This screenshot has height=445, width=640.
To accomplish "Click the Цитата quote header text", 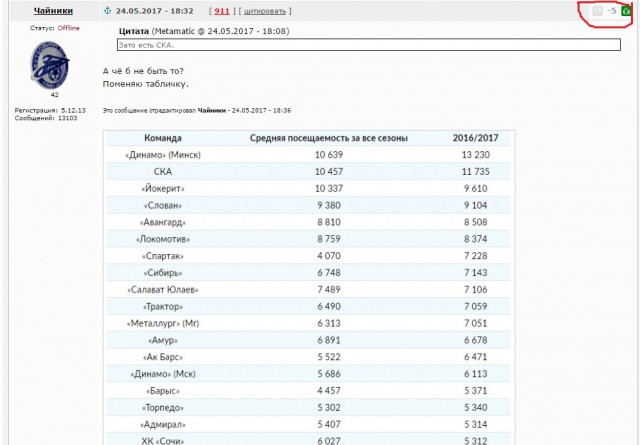I will (134, 31).
